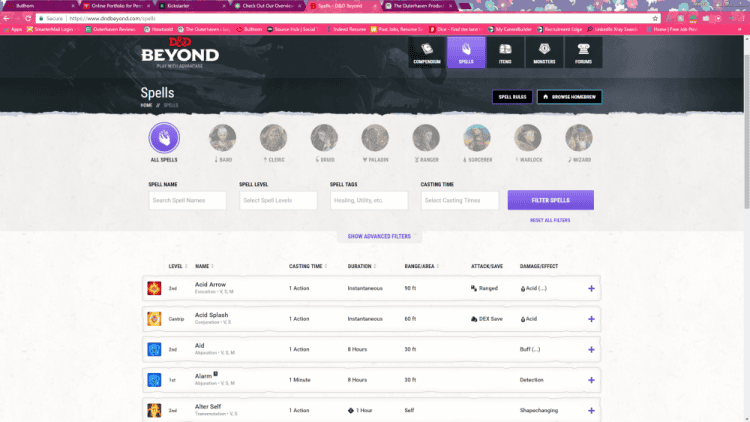
Task: Switch to the Check Out Our Overview tab
Action: click(x=267, y=6)
